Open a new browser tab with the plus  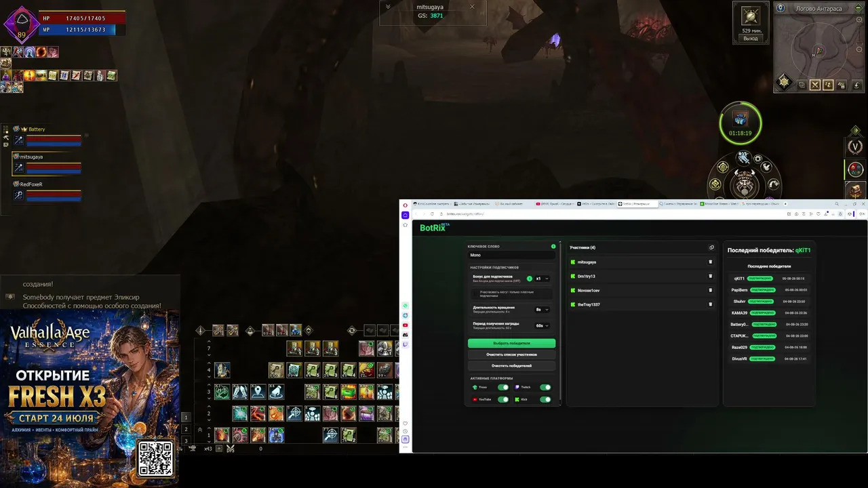point(785,204)
